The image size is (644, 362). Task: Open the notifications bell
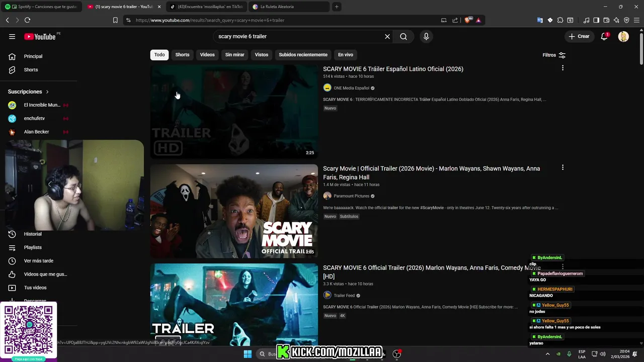[x=604, y=36]
